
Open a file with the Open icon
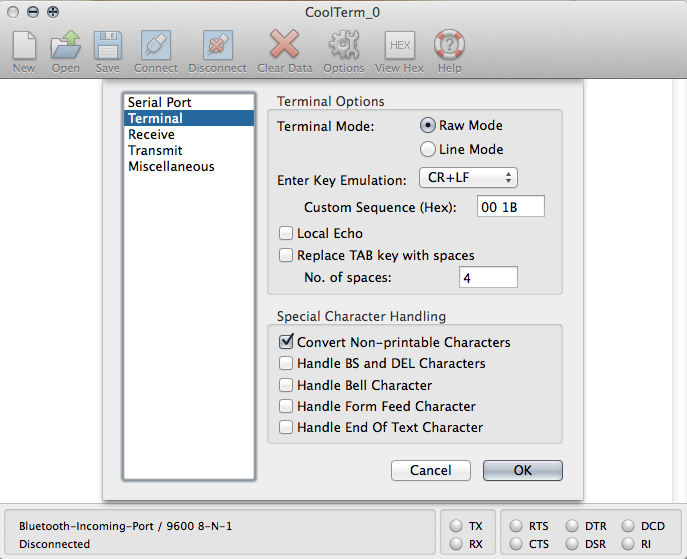[x=66, y=45]
